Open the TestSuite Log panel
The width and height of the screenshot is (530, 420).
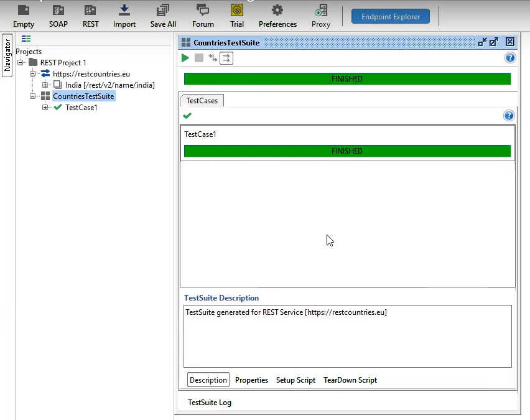pos(210,403)
